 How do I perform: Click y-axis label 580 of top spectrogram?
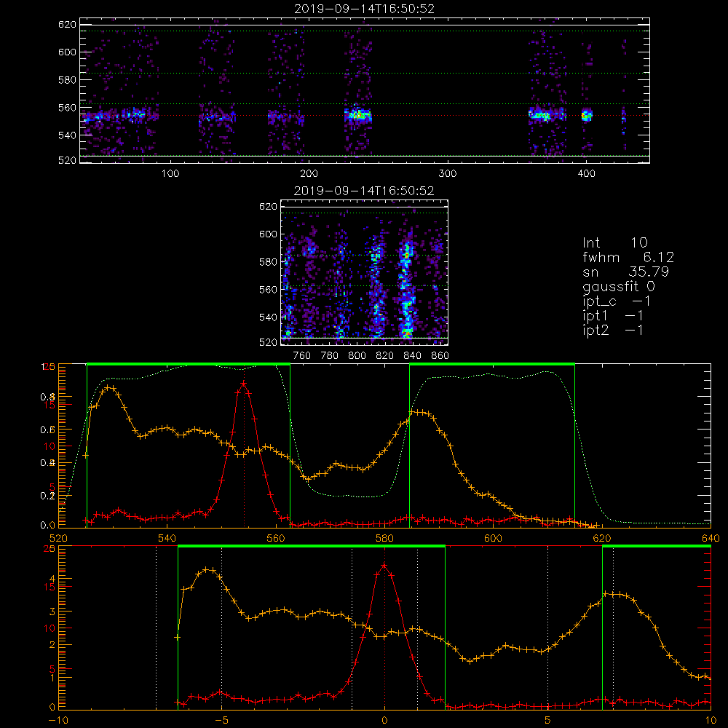coord(67,80)
